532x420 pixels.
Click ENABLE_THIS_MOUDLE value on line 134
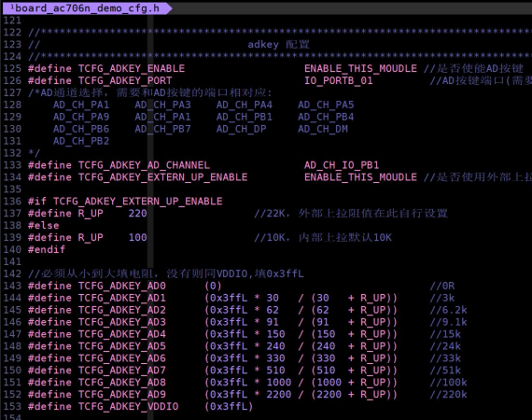(360, 177)
